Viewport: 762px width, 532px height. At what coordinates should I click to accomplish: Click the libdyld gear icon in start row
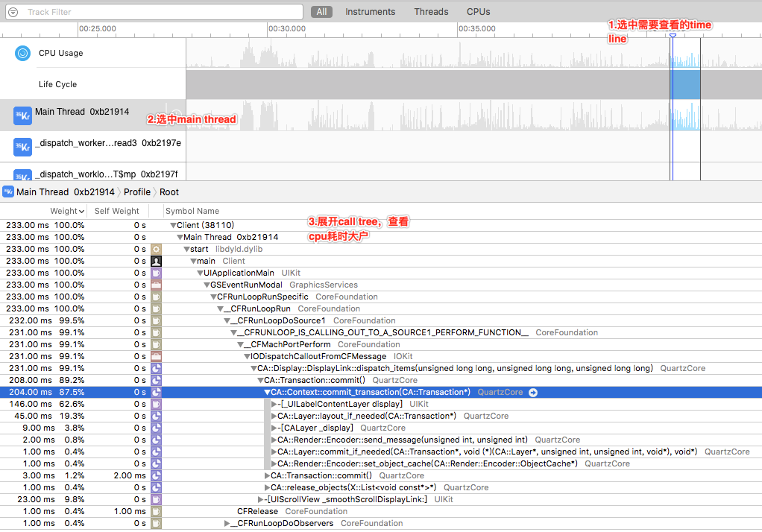[x=156, y=250]
